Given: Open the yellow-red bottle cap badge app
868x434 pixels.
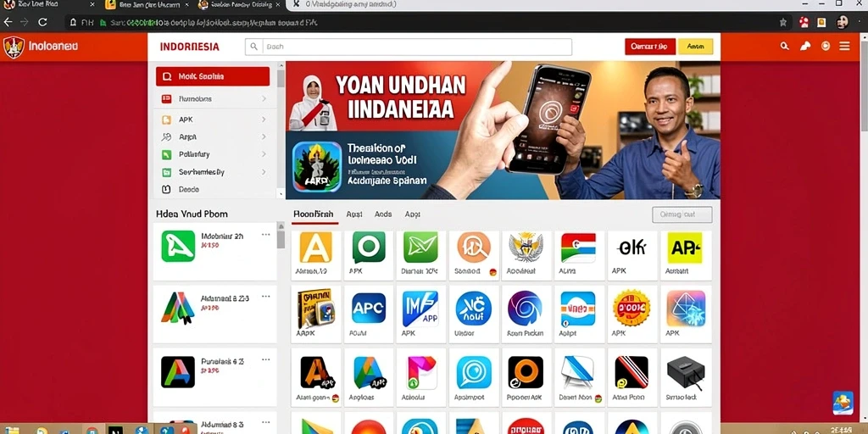Looking at the screenshot, I should click(631, 308).
